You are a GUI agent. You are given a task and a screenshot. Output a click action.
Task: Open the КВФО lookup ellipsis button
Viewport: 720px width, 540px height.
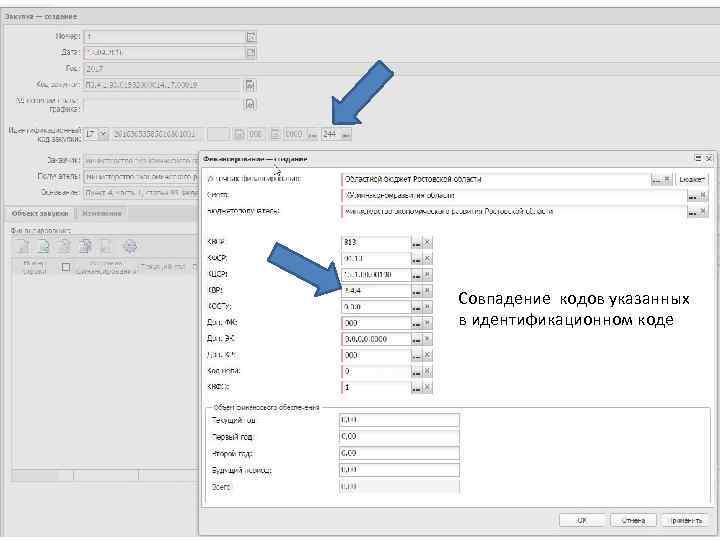click(416, 388)
